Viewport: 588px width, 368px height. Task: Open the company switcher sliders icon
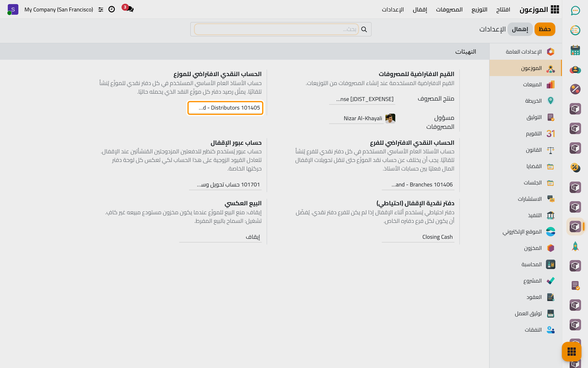(101, 10)
